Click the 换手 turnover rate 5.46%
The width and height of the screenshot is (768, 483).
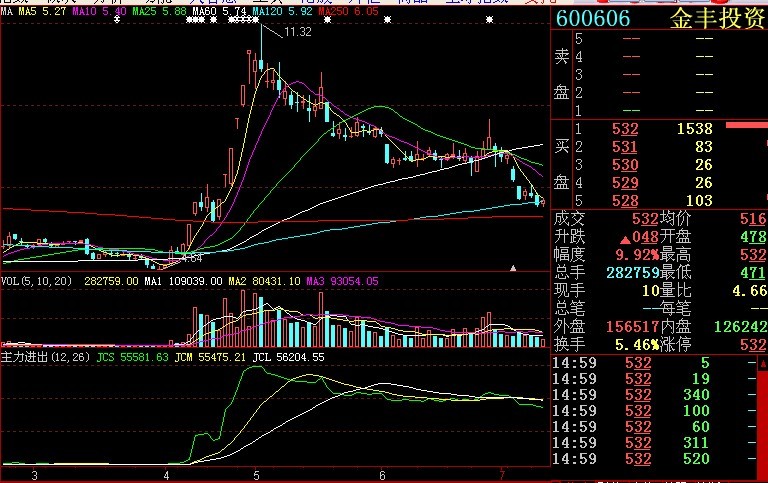point(637,344)
